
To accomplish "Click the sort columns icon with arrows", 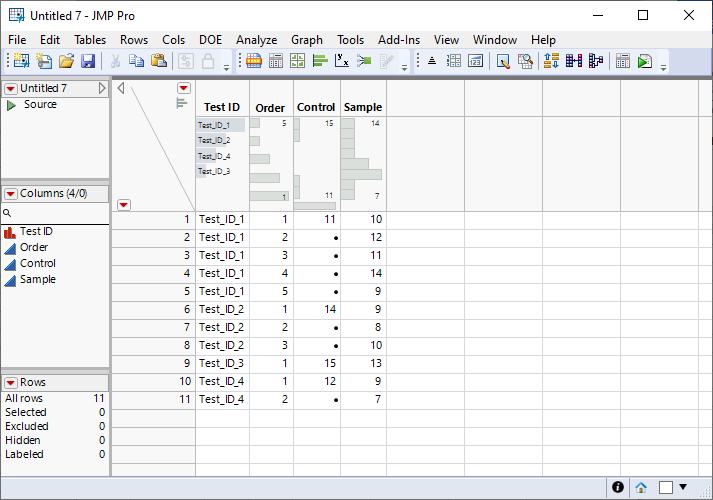I will click(x=552, y=61).
